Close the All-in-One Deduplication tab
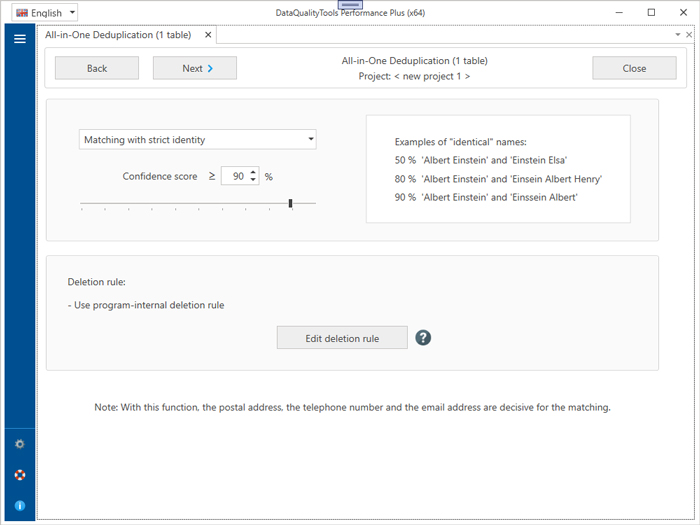The height and width of the screenshot is (525, 700). pos(208,35)
